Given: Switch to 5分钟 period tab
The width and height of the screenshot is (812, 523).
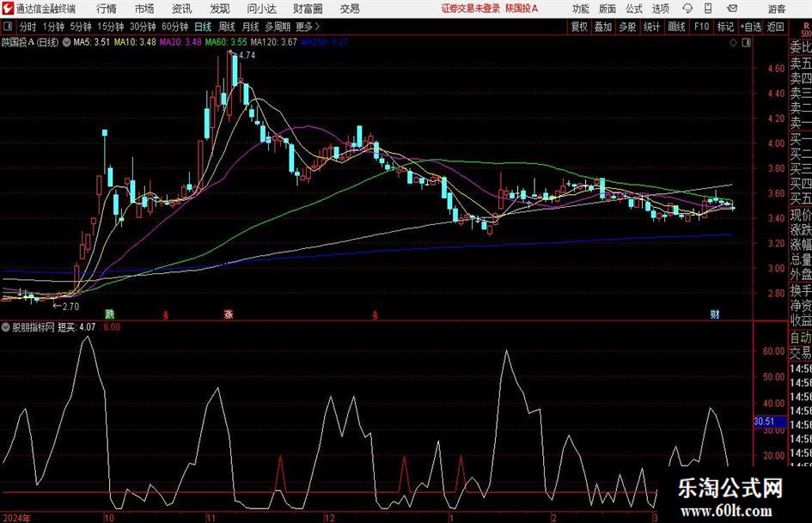Looking at the screenshot, I should (x=81, y=27).
